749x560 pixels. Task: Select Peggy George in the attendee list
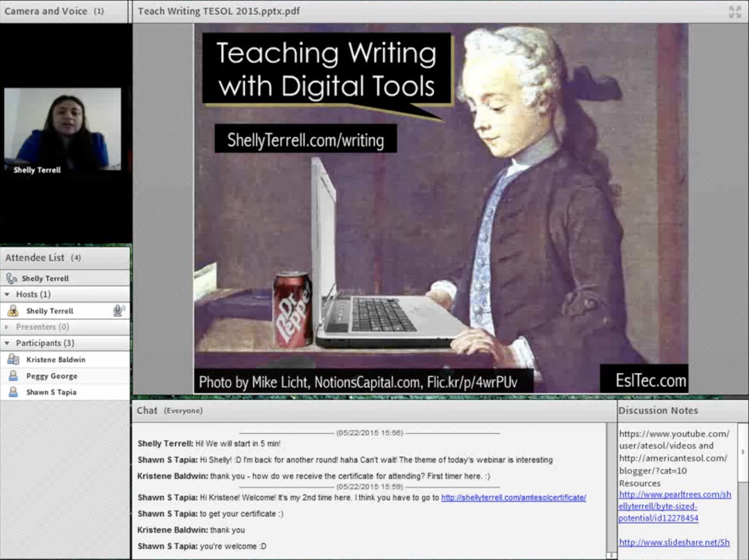coord(65,376)
